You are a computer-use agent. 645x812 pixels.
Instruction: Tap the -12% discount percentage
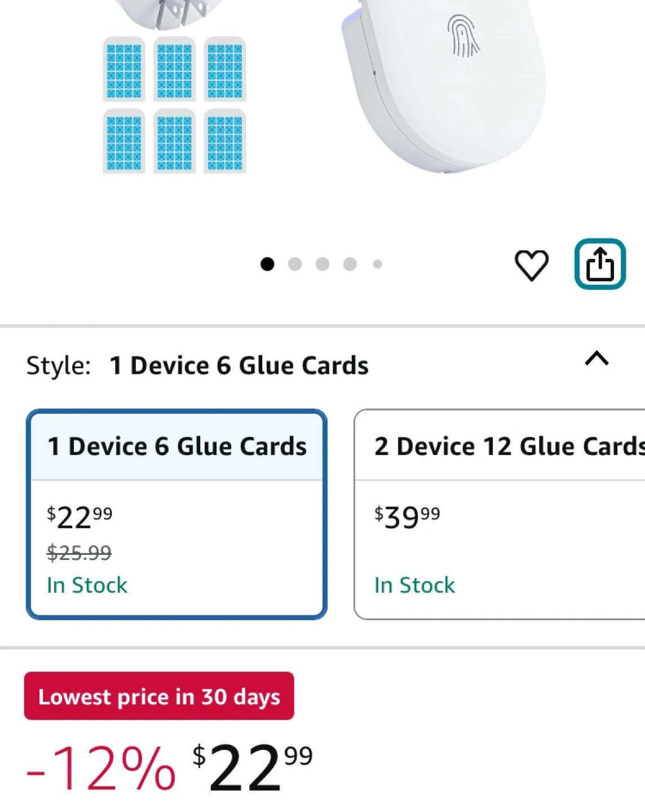(100, 768)
